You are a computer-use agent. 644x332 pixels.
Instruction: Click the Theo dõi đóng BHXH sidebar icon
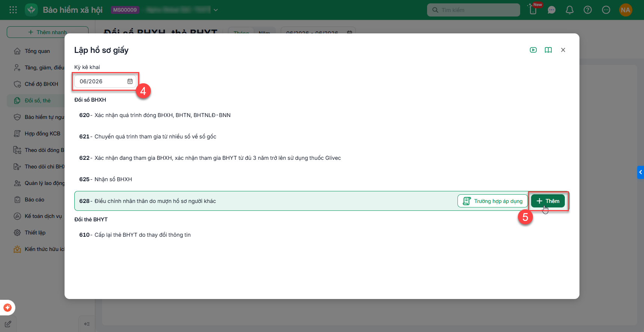(x=17, y=150)
